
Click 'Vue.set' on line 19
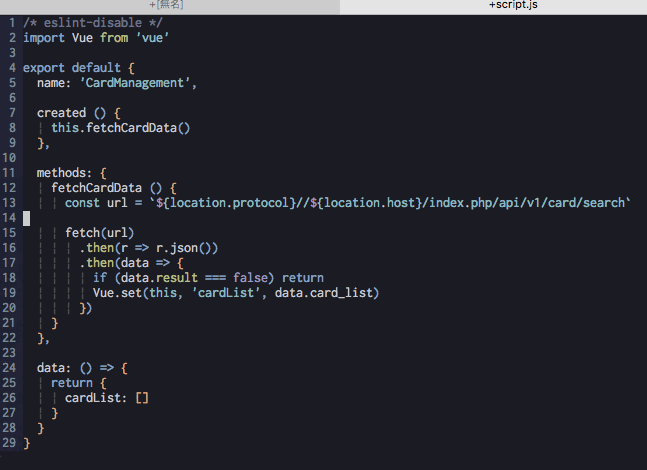117,293
